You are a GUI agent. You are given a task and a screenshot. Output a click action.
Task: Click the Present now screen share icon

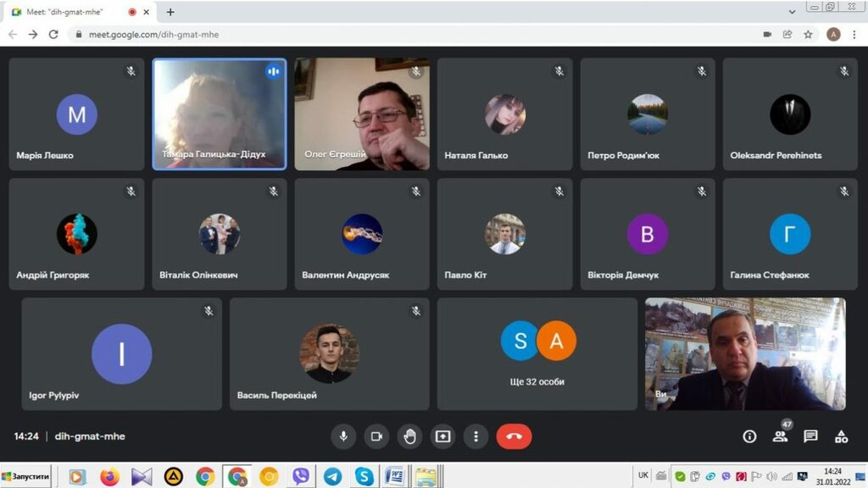click(x=442, y=436)
